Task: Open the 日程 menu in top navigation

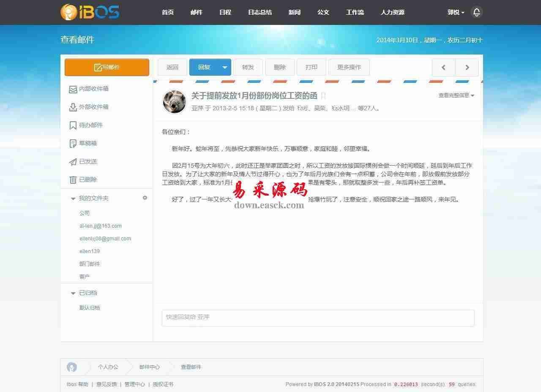Action: coord(225,12)
